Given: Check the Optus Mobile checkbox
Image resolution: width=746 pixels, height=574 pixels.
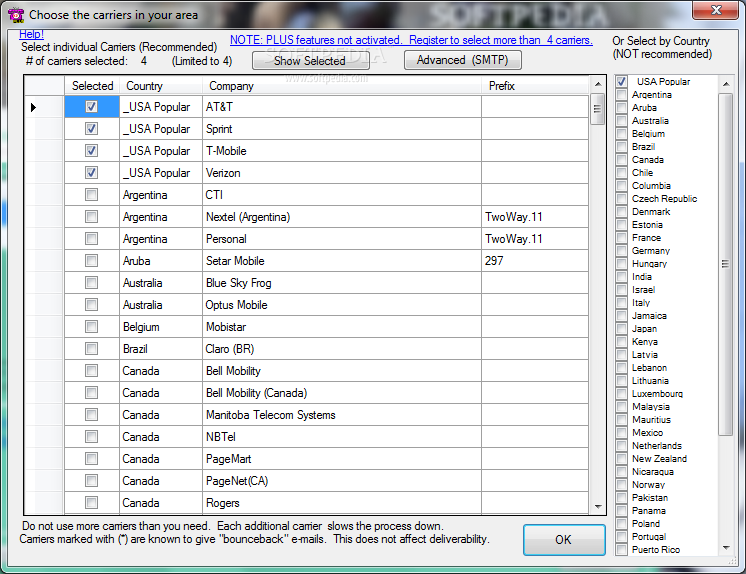Looking at the screenshot, I should point(91,305).
